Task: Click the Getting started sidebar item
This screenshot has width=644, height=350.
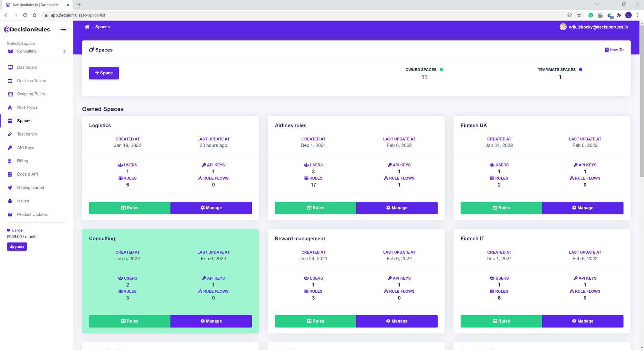Action: 31,188
